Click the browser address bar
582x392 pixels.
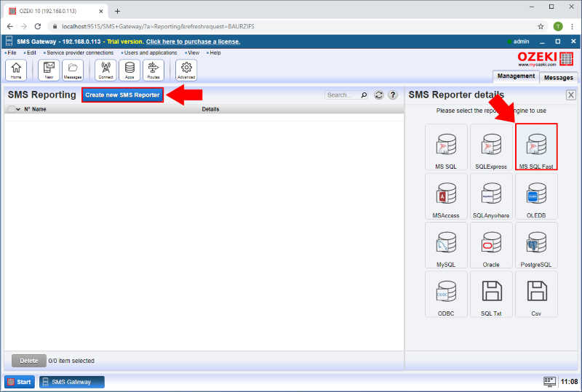pyautogui.click(x=293, y=26)
